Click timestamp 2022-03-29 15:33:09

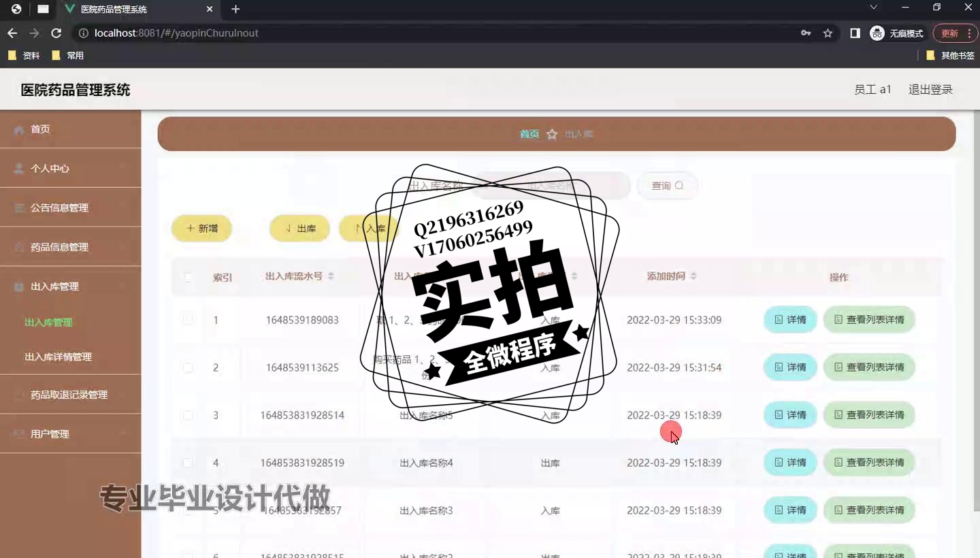674,320
